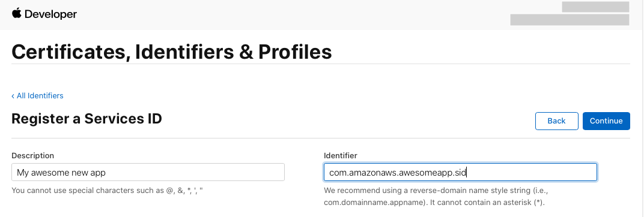Click the Identifier field label

(341, 155)
